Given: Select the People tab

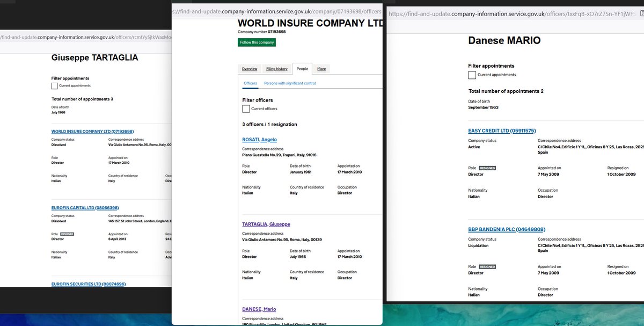Looking at the screenshot, I should coord(302,69).
